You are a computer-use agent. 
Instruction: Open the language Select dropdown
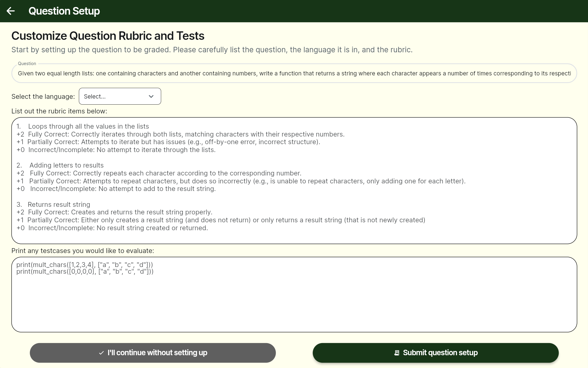tap(120, 96)
